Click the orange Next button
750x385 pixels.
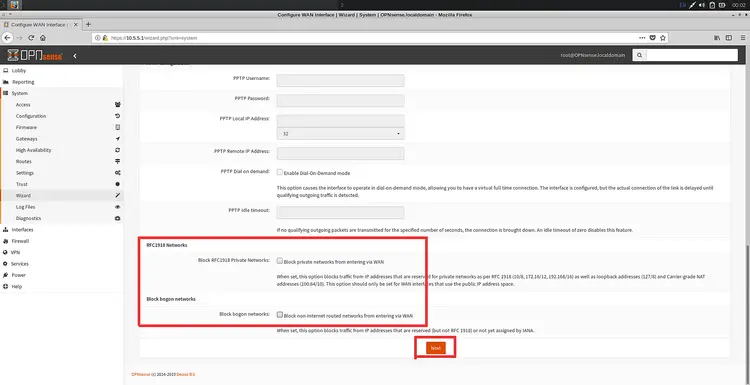point(435,348)
